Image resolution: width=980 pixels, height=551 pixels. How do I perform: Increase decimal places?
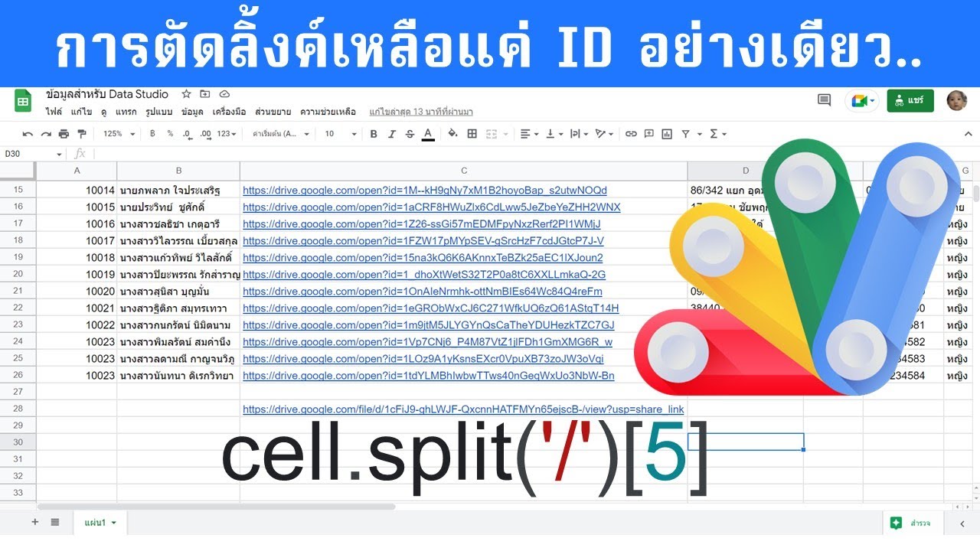[x=205, y=134]
